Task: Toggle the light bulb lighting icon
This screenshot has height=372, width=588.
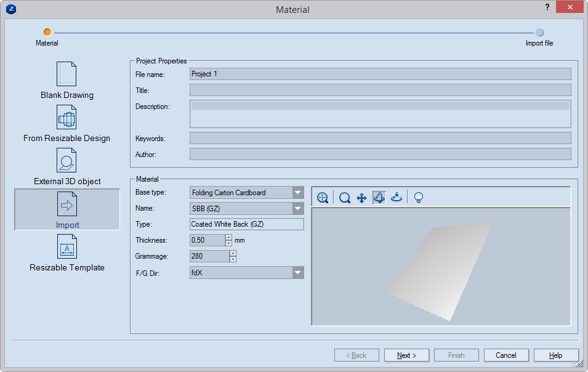Action: (419, 198)
